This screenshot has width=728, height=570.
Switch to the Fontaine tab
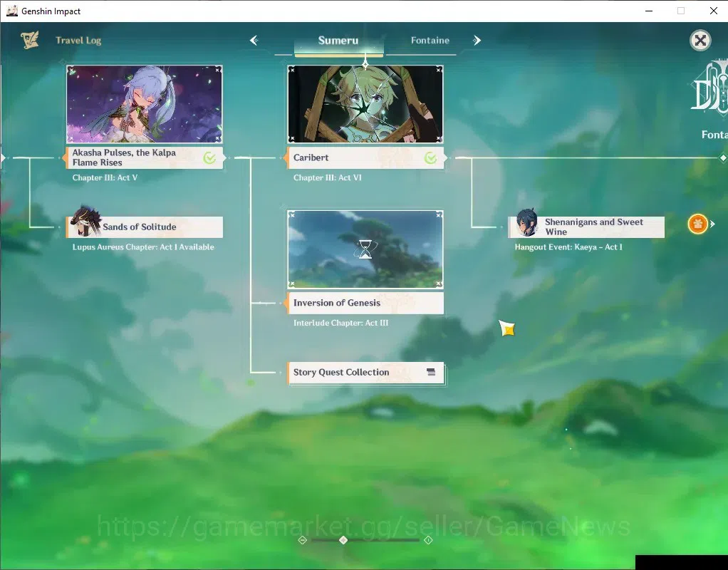tap(430, 41)
